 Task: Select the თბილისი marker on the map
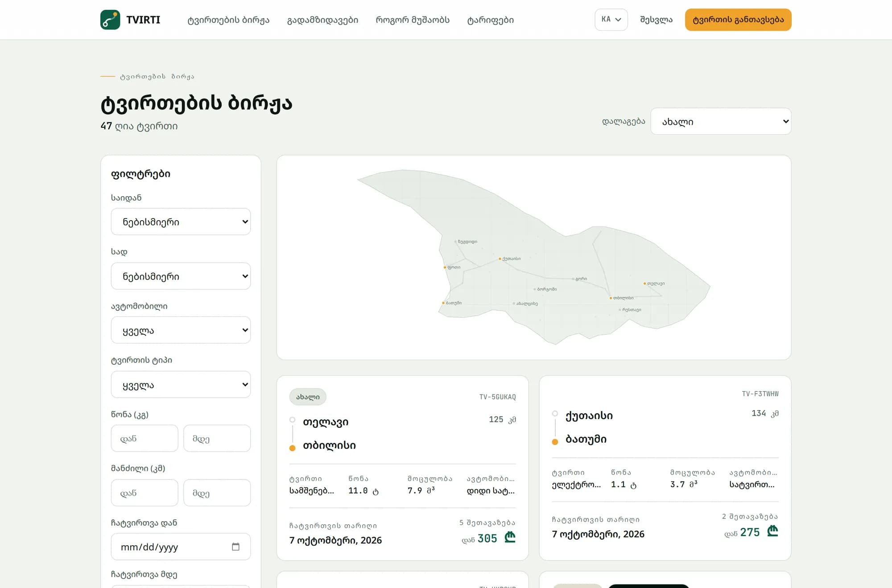tap(611, 298)
